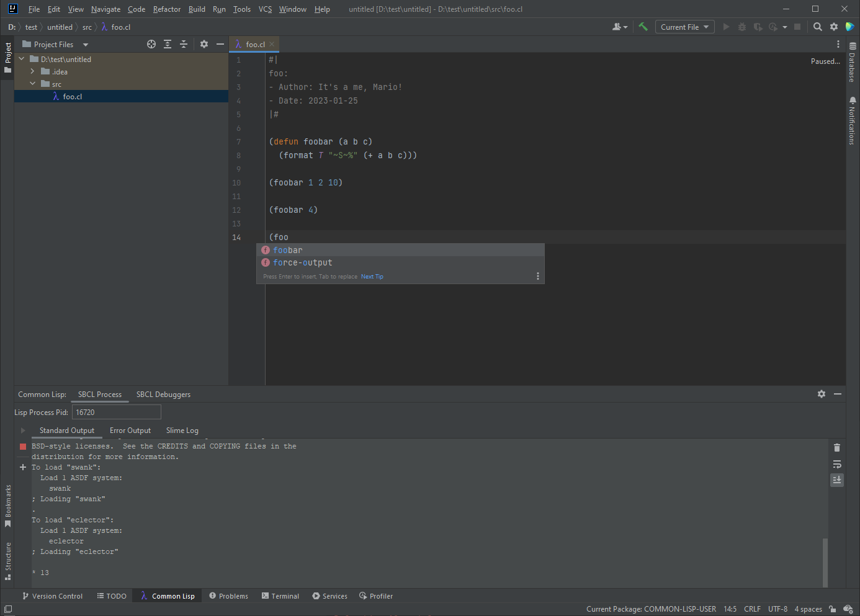Open Current File run configuration dropdown
The image size is (860, 616).
(684, 27)
